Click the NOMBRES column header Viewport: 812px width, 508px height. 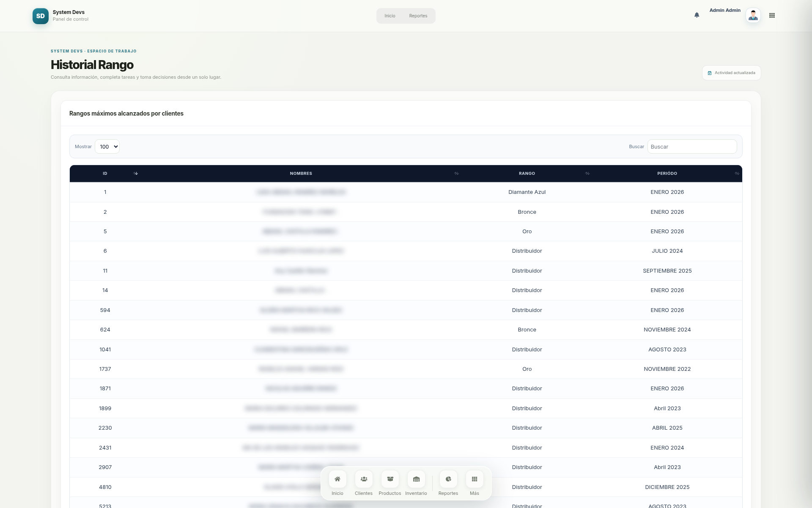301,174
